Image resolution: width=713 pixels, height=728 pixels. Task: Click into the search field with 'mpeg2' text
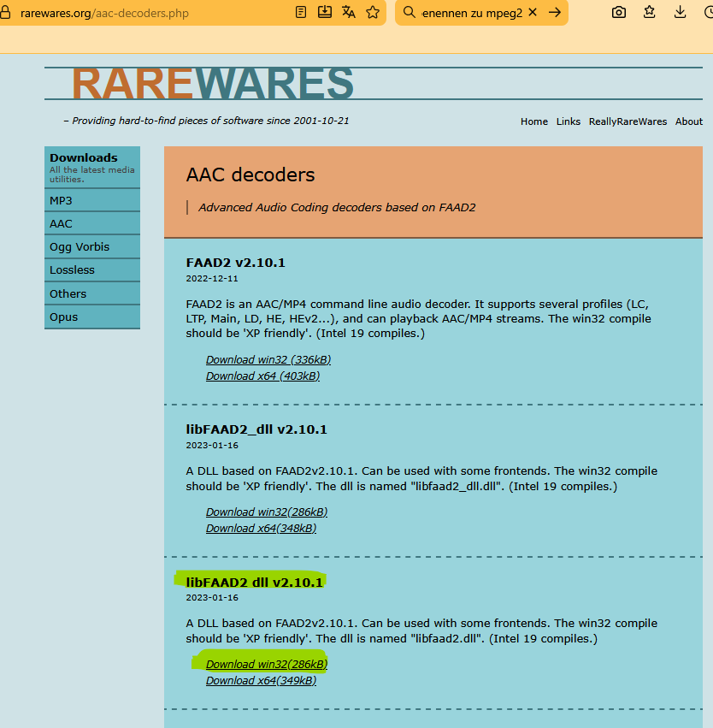click(472, 13)
